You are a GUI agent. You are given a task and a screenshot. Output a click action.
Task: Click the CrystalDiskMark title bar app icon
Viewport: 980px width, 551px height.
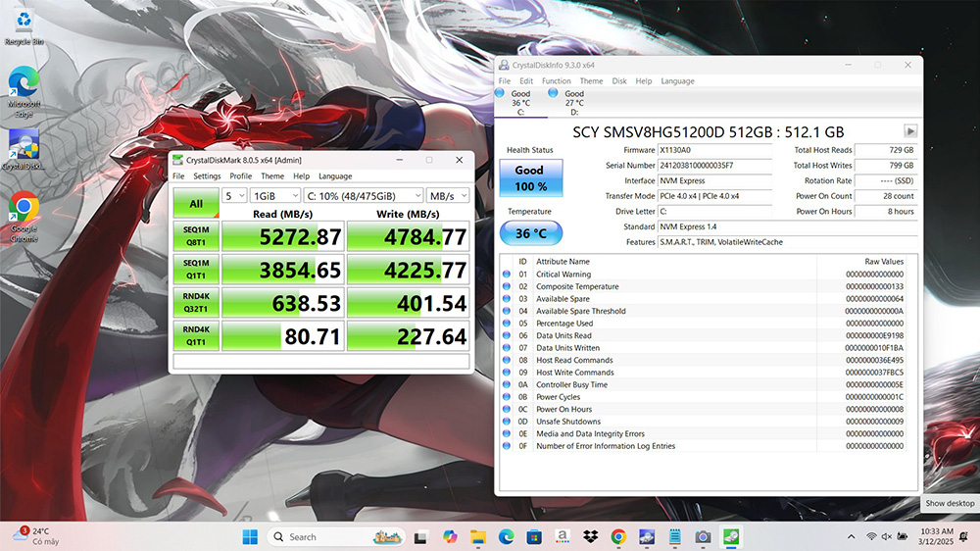(x=178, y=160)
